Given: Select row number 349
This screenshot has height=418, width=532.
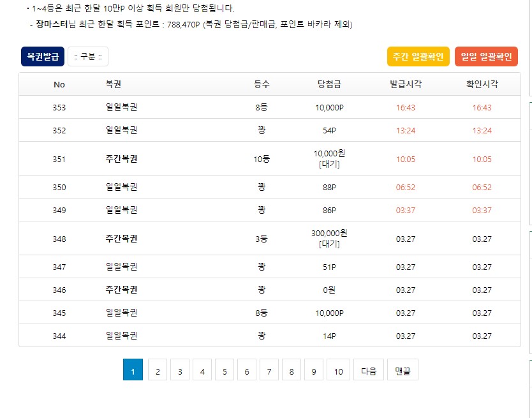Looking at the screenshot, I should [x=59, y=211].
